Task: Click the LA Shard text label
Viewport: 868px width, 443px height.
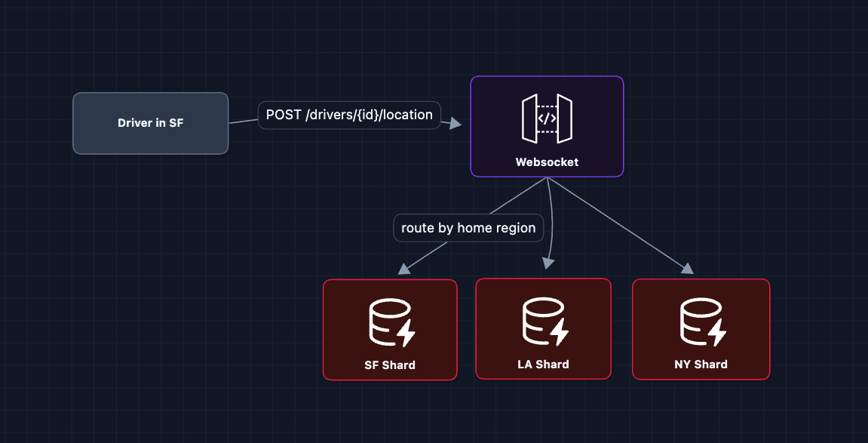Action: [543, 364]
